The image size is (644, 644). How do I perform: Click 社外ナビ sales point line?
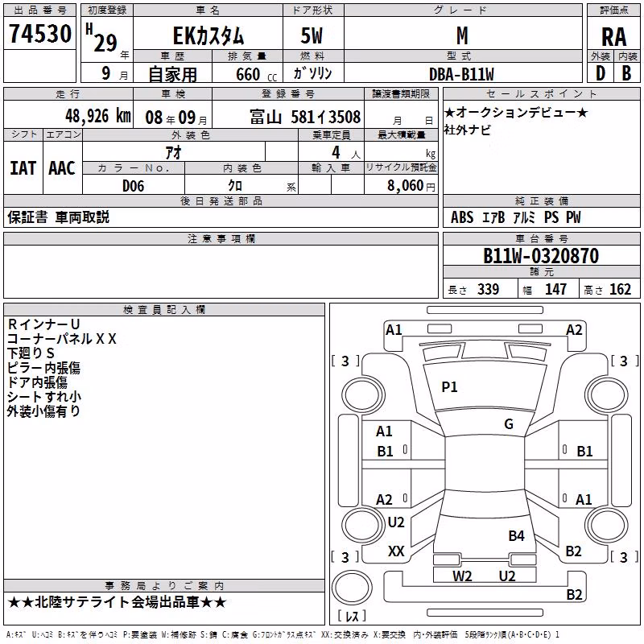[x=468, y=130]
